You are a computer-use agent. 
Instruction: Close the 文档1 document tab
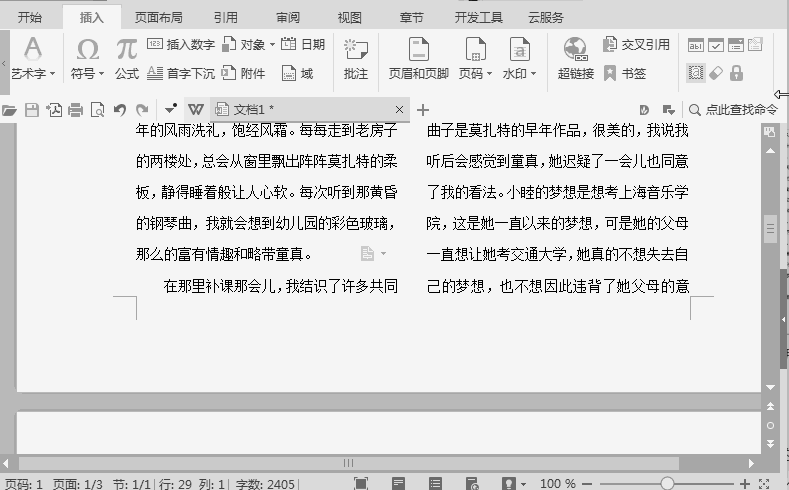point(399,110)
